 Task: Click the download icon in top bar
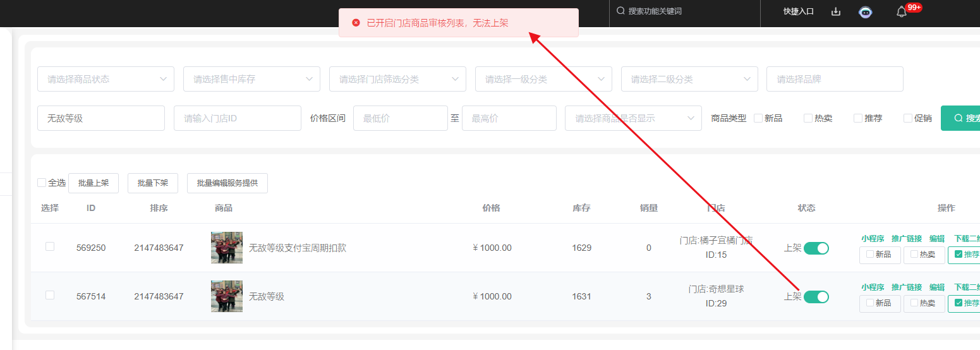coord(836,11)
